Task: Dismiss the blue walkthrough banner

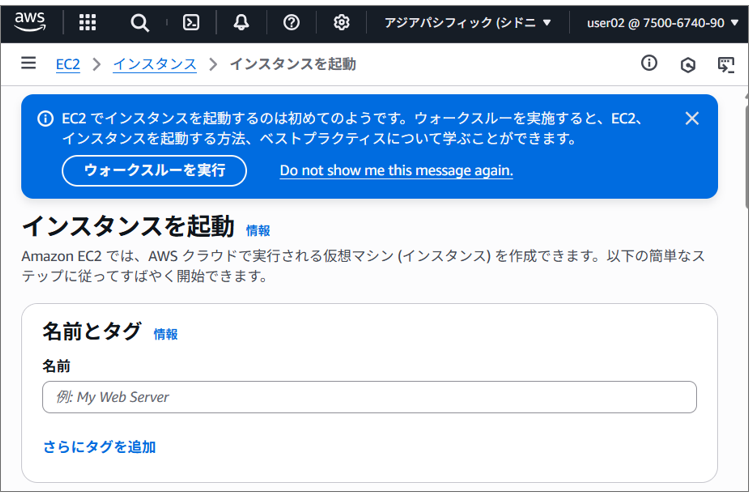Action: (692, 118)
